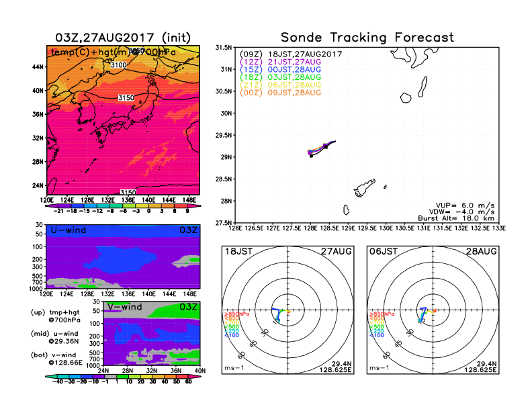Click the '3100' height contour label

pyautogui.click(x=118, y=64)
